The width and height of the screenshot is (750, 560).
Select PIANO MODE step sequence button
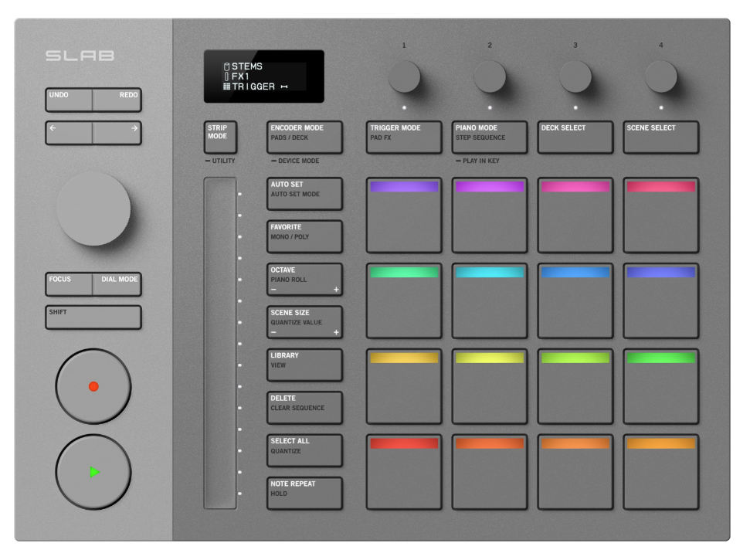coord(490,137)
